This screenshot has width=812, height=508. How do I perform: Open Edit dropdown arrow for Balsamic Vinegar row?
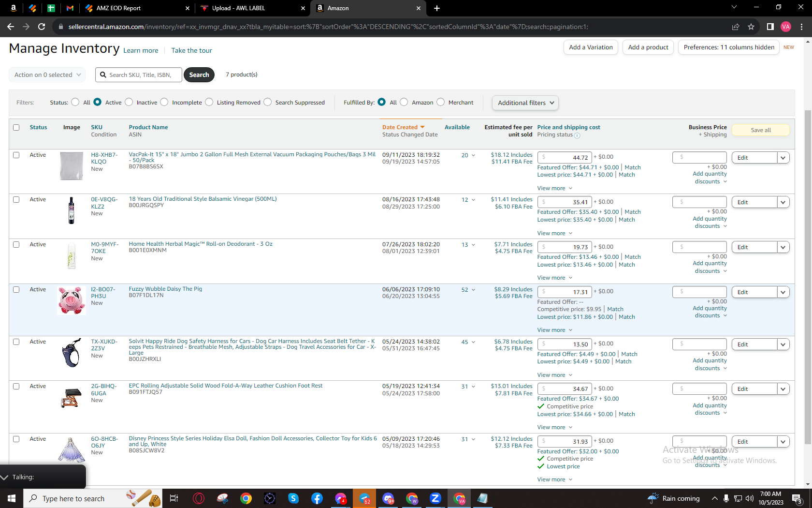point(783,202)
